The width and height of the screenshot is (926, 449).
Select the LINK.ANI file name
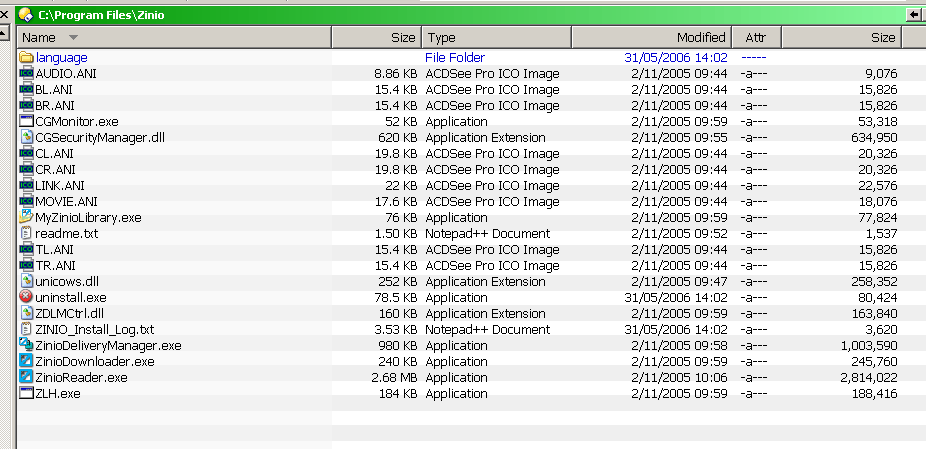[60, 185]
